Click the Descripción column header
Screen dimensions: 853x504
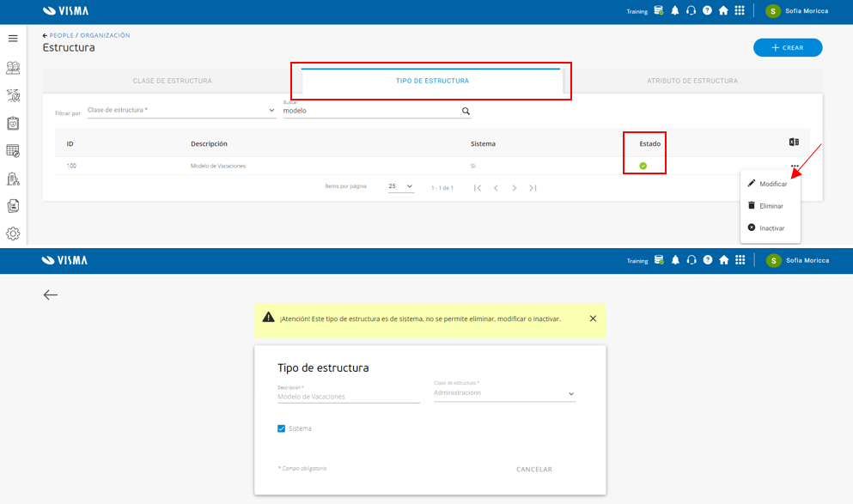pos(209,144)
